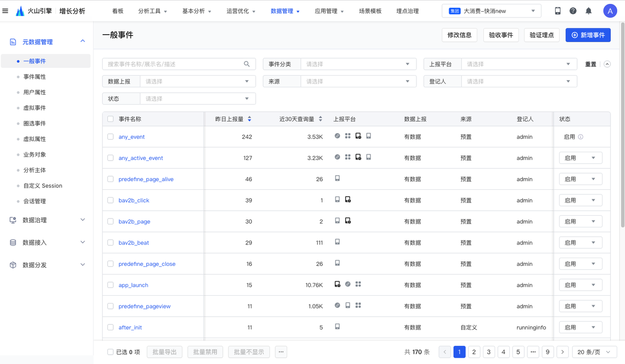Viewport: 625px width, 364px height.
Task: Select all rows via header checkbox
Action: [x=110, y=119]
